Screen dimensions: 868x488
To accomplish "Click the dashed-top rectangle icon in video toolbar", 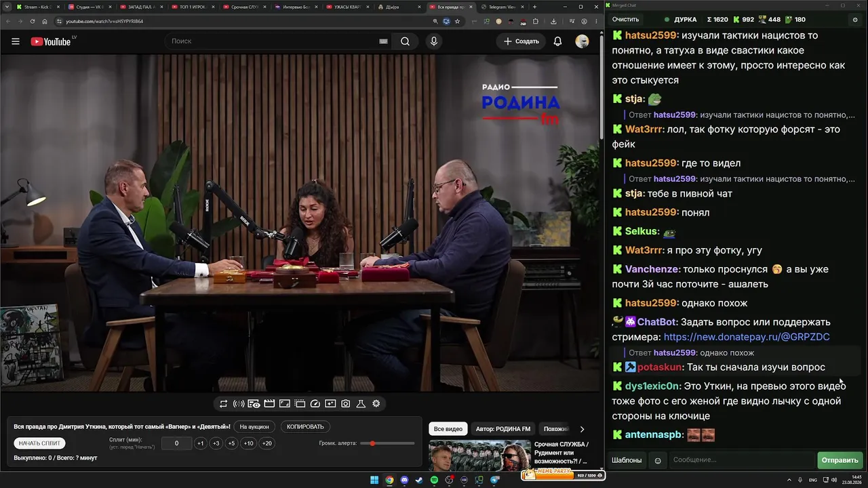I will 300,404.
